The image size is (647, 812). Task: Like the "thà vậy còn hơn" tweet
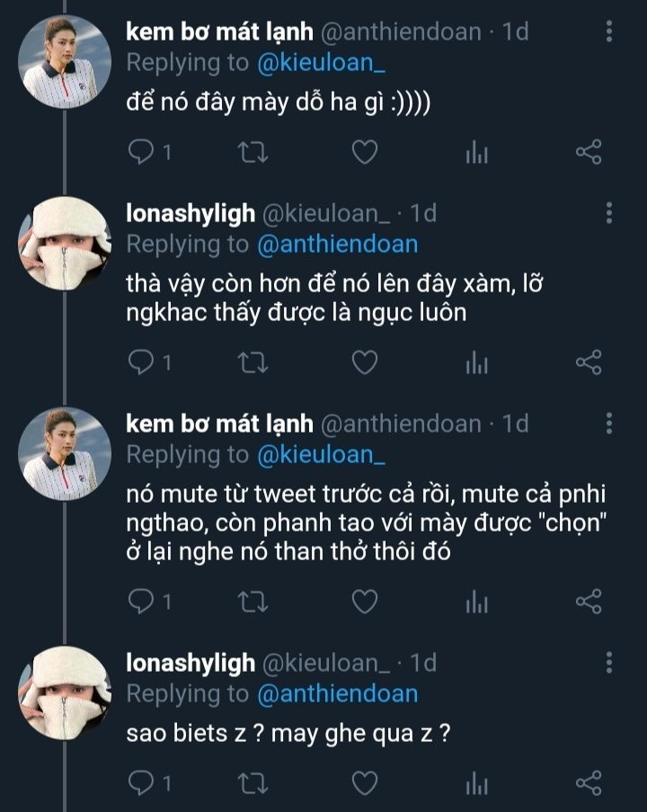point(364,362)
